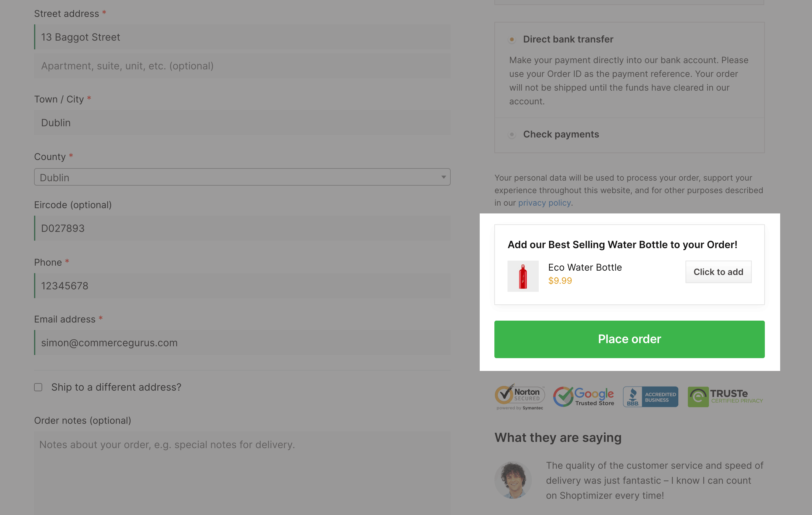
Task: Focus the Eircode field with D027893
Action: [242, 228]
